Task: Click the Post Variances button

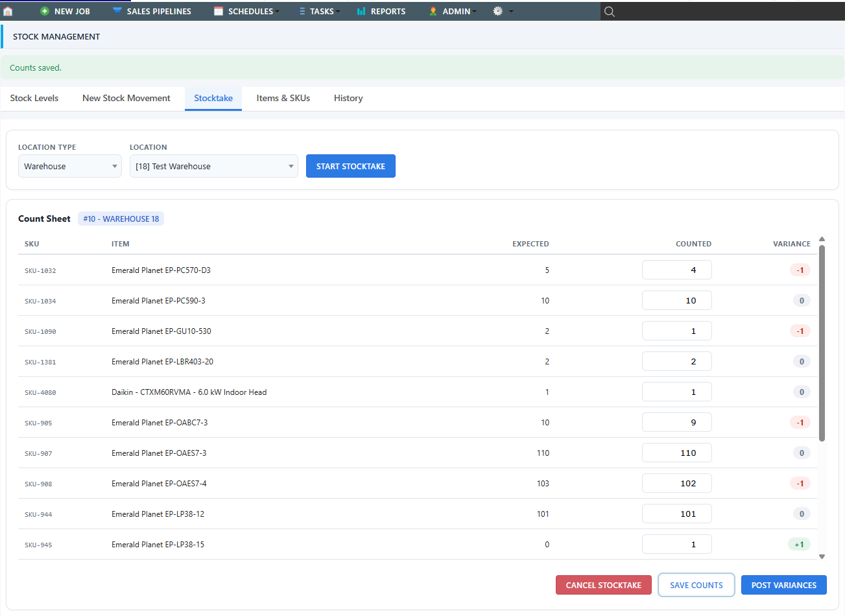Action: tap(784, 585)
